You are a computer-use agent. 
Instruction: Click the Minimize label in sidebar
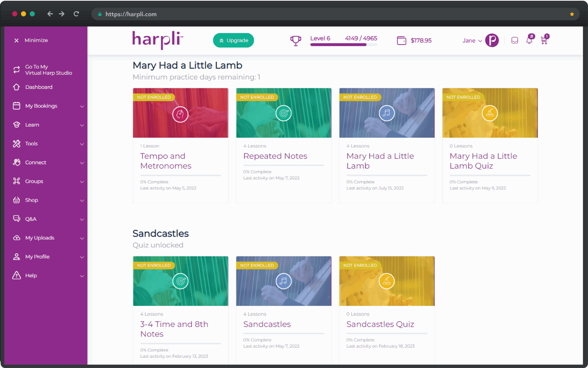(x=36, y=40)
